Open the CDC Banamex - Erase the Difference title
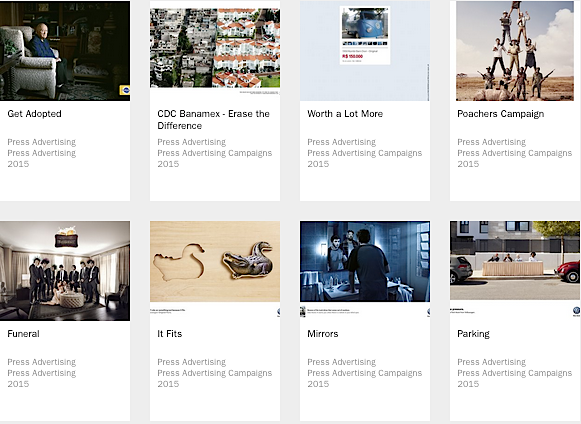Image resolution: width=581 pixels, height=424 pixels. [x=213, y=120]
